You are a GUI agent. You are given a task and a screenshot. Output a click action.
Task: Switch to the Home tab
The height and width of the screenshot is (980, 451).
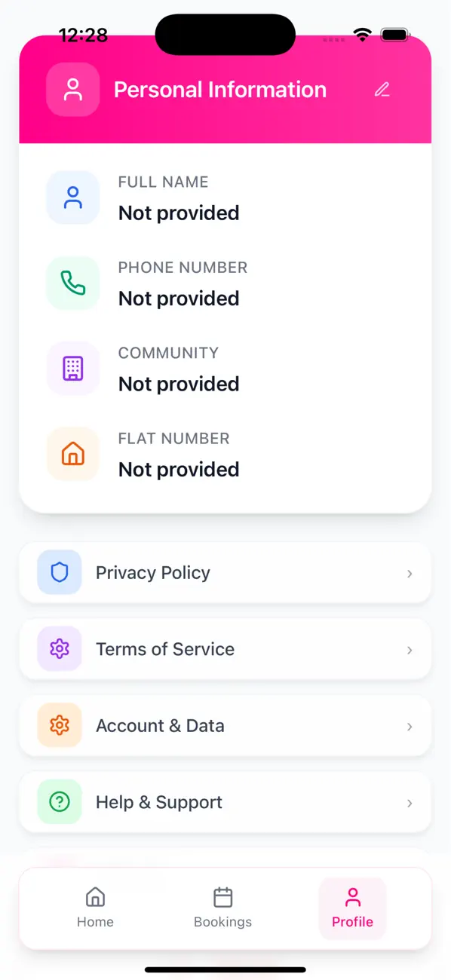point(95,907)
